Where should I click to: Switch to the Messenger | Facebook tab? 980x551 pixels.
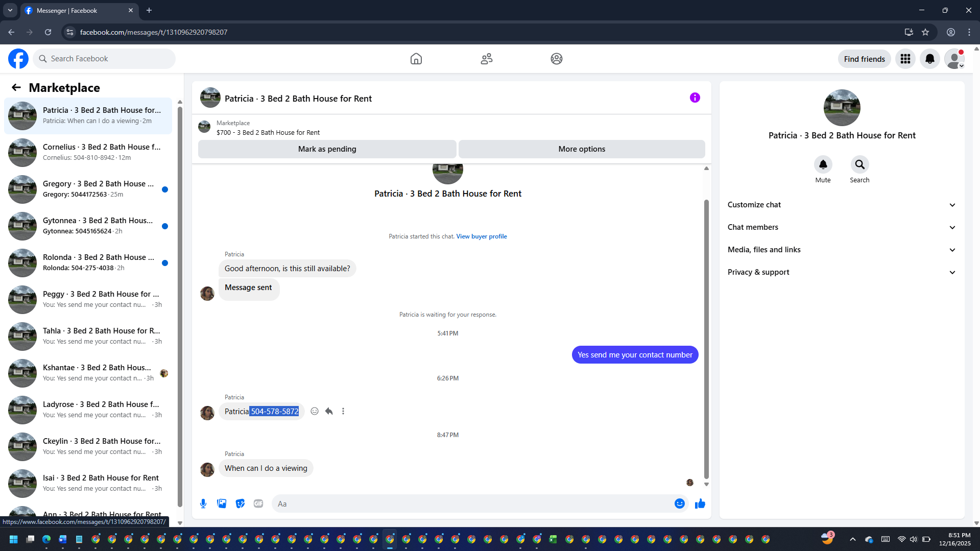[x=79, y=11]
